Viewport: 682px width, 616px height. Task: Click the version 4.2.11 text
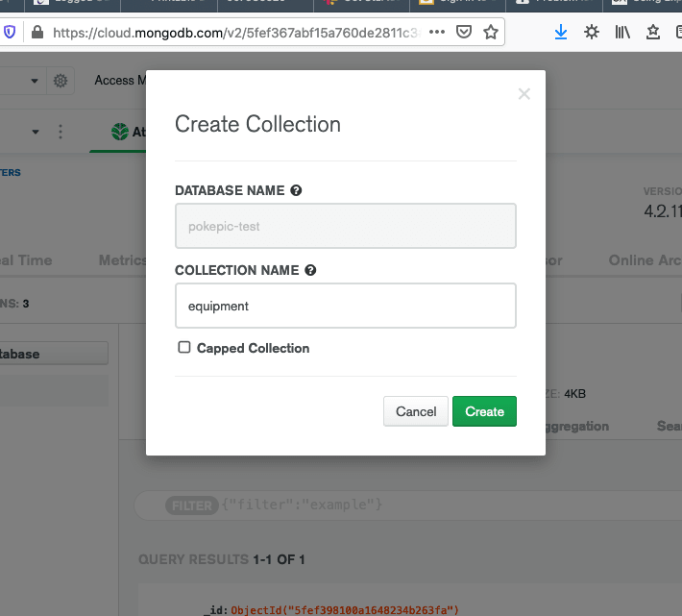pos(663,211)
